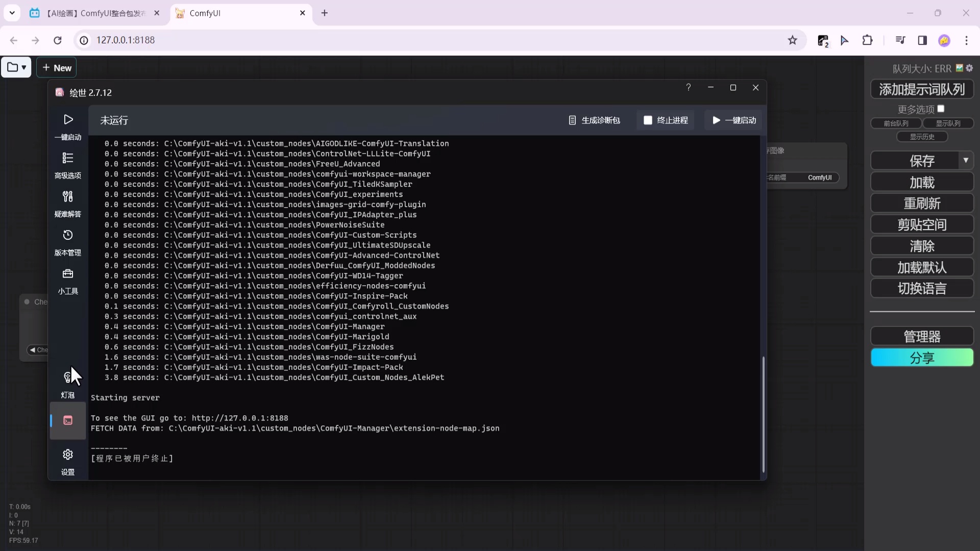Expand the 保存 dropdown arrow
980x551 pixels.
(965, 160)
